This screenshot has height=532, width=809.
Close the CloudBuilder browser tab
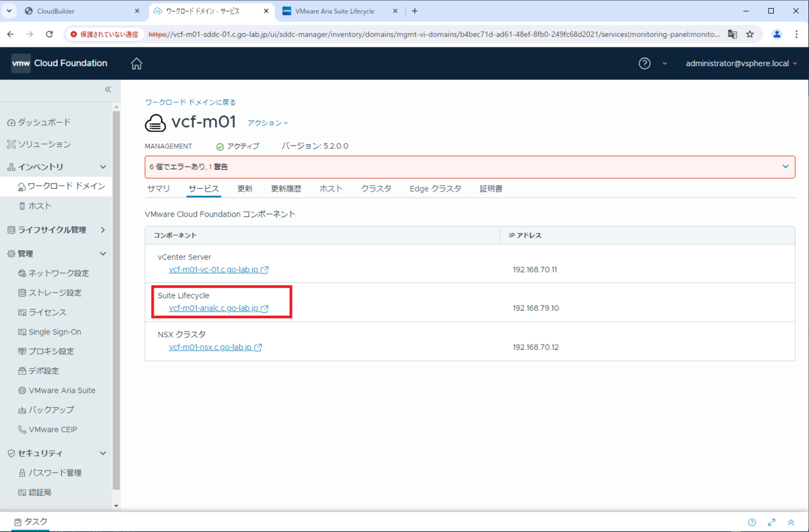coord(138,11)
